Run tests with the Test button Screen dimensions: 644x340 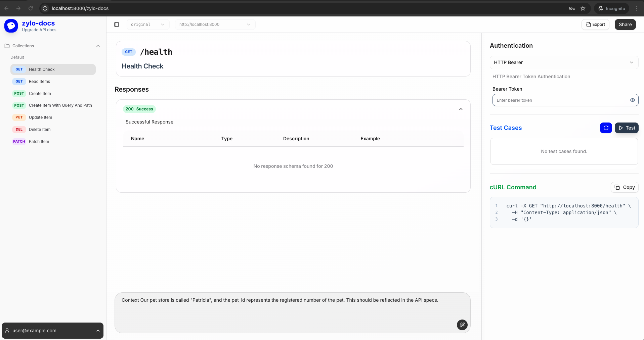point(627,128)
